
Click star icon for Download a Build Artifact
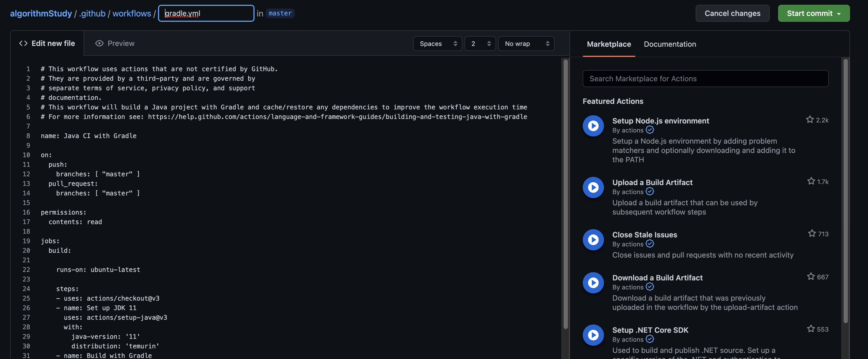pos(811,277)
